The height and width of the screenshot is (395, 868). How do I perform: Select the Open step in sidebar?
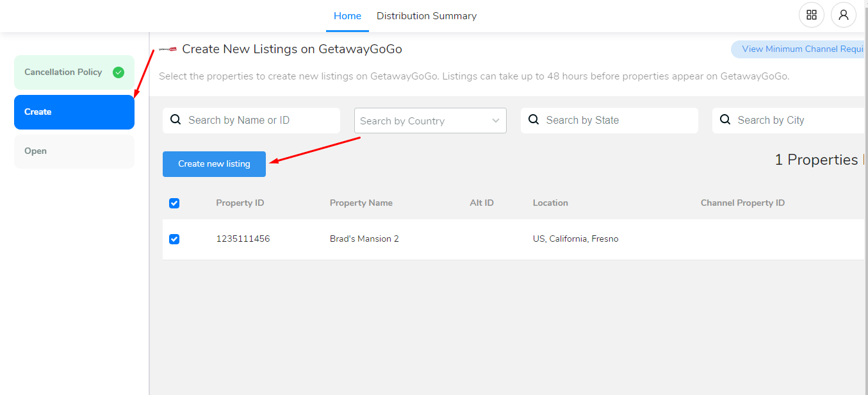74,151
